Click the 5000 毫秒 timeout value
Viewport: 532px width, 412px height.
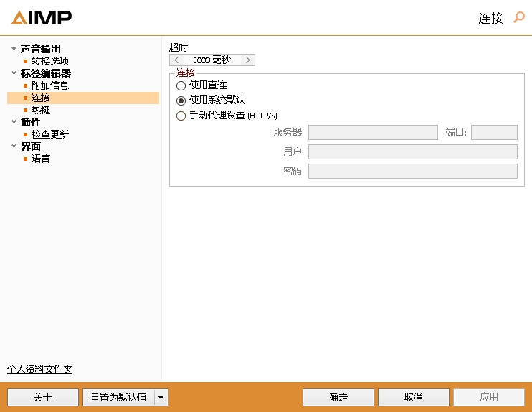212,60
